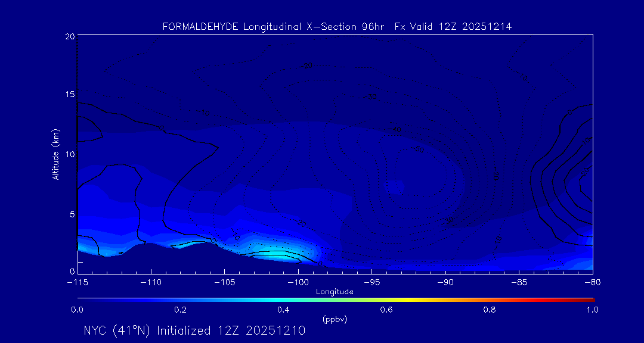
Task: Click the NYC (41°N) Initialized footer text
Action: [194, 330]
